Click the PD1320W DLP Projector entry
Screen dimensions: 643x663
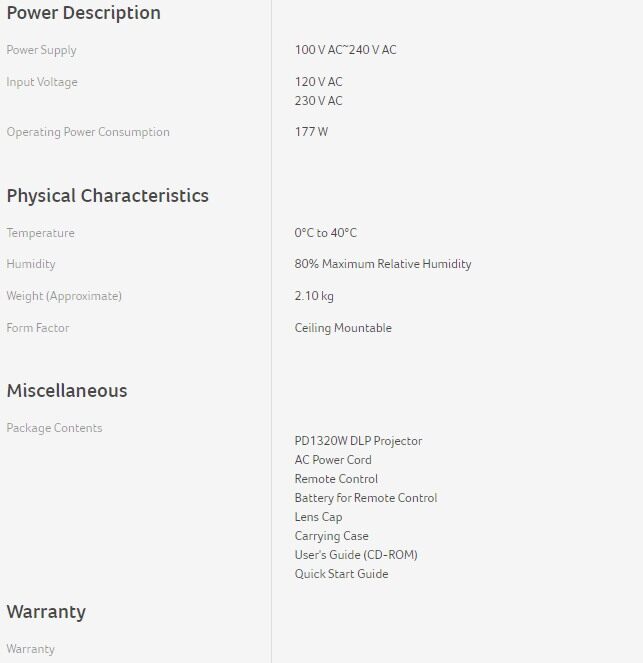pos(358,441)
